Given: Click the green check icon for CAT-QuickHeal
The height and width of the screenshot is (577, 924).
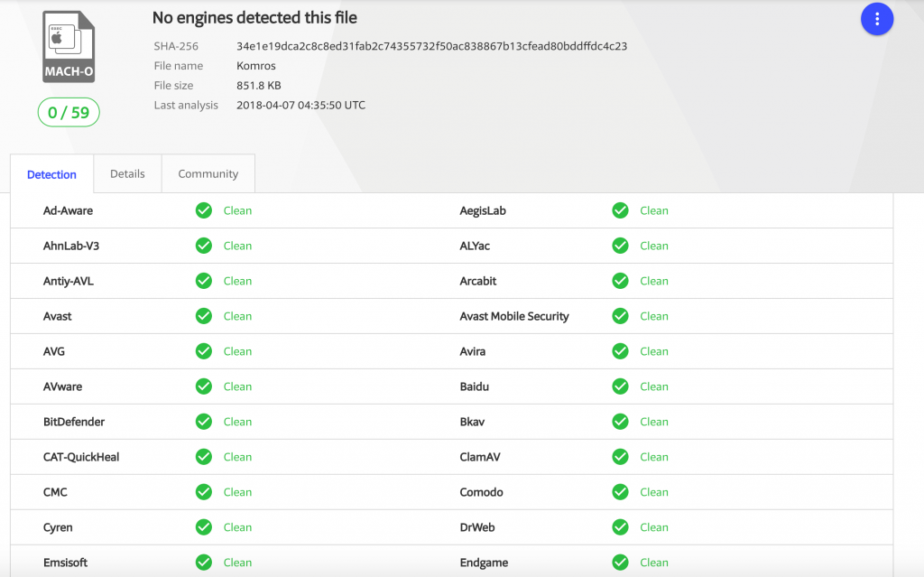Looking at the screenshot, I should [204, 457].
